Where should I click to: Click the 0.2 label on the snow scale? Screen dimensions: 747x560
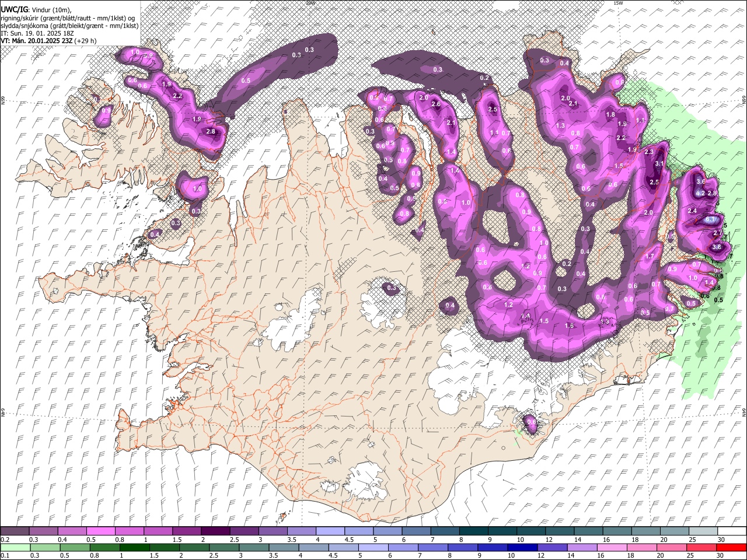click(5, 540)
